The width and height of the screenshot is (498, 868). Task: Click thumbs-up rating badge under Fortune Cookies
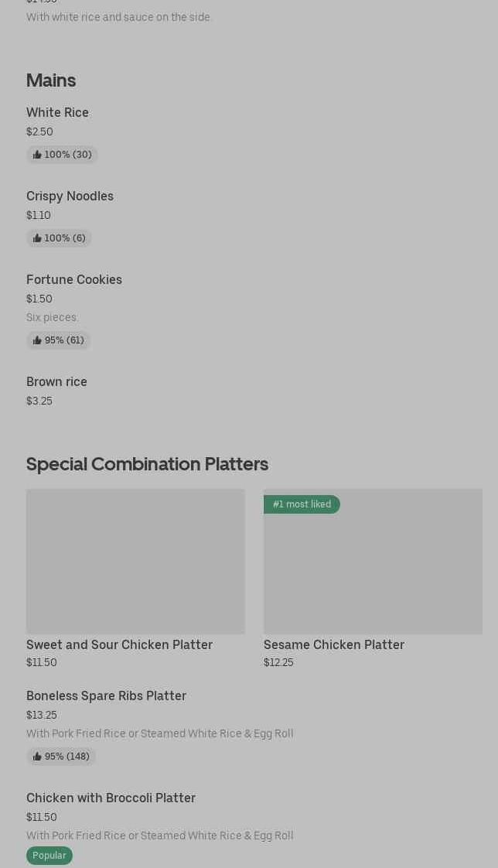click(x=58, y=340)
